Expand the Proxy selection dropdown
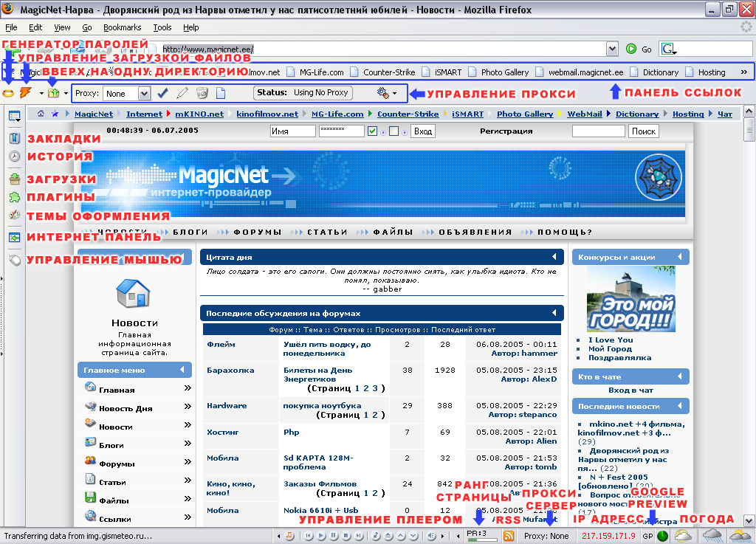Image resolution: width=756 pixels, height=544 pixels. (144, 94)
